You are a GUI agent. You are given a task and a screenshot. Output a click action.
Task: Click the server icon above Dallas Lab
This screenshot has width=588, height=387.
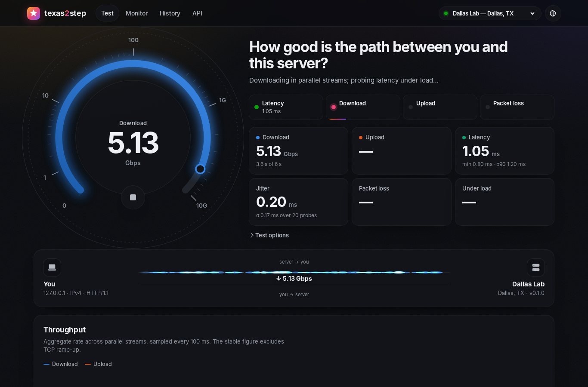(x=536, y=267)
